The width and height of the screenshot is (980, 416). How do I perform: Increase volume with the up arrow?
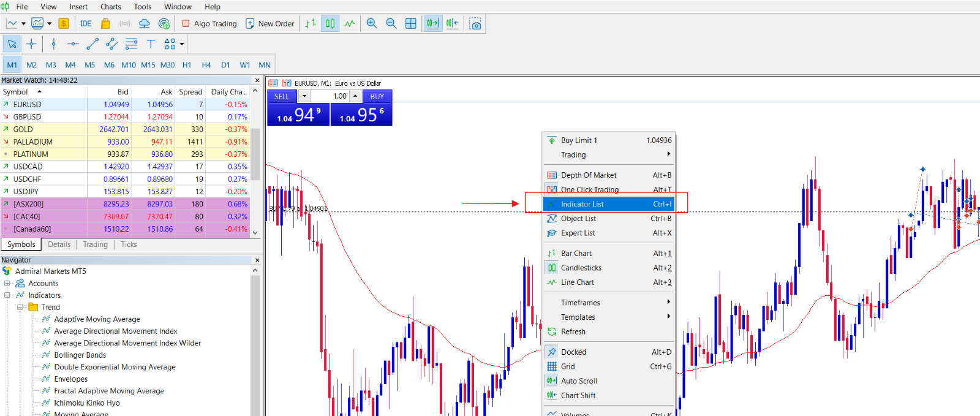(355, 96)
